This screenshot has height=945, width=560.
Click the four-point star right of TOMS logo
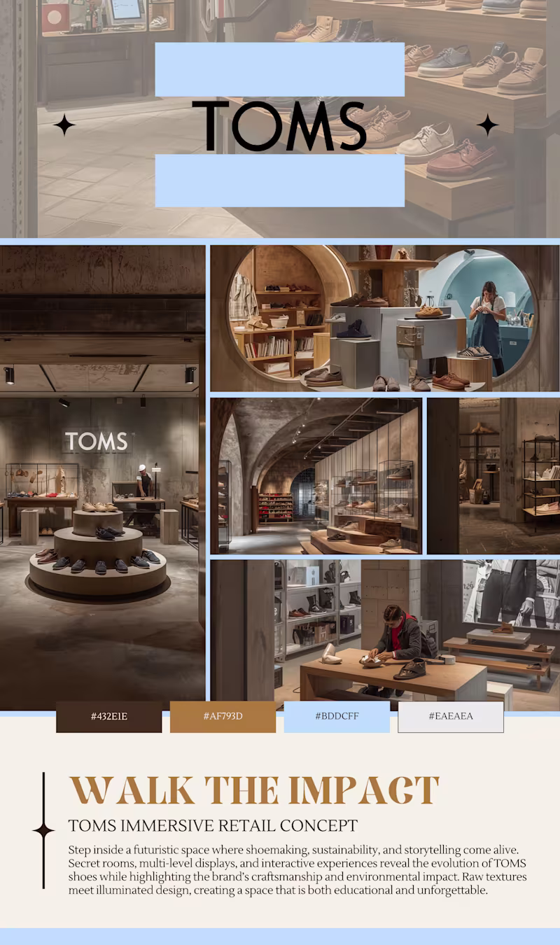point(487,125)
